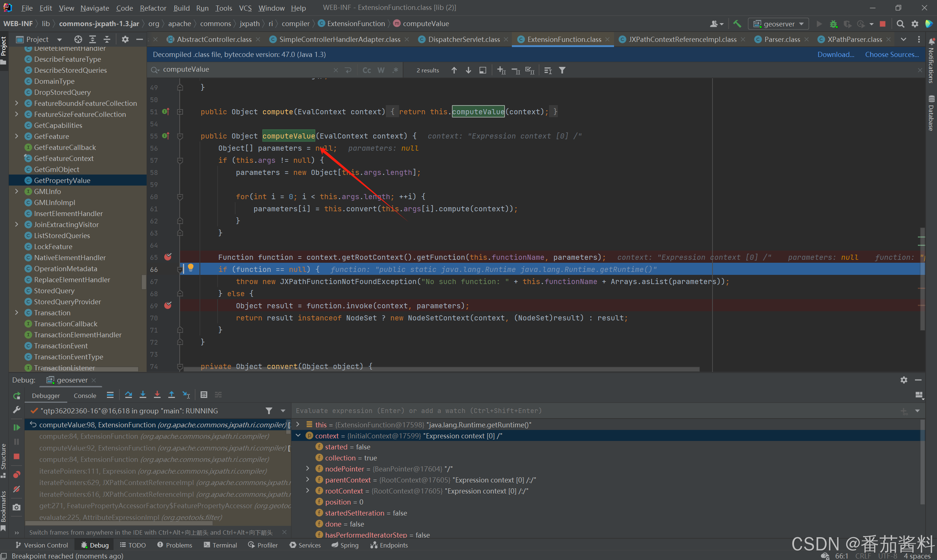Stop the debug session with the red square
This screenshot has height=560, width=937.
[17, 456]
